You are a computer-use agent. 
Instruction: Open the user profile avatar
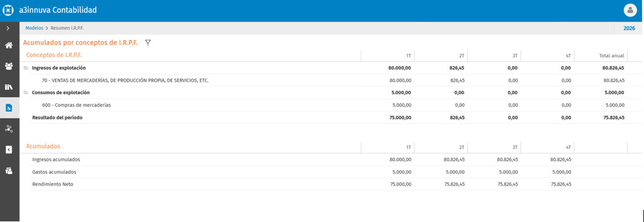click(630, 10)
